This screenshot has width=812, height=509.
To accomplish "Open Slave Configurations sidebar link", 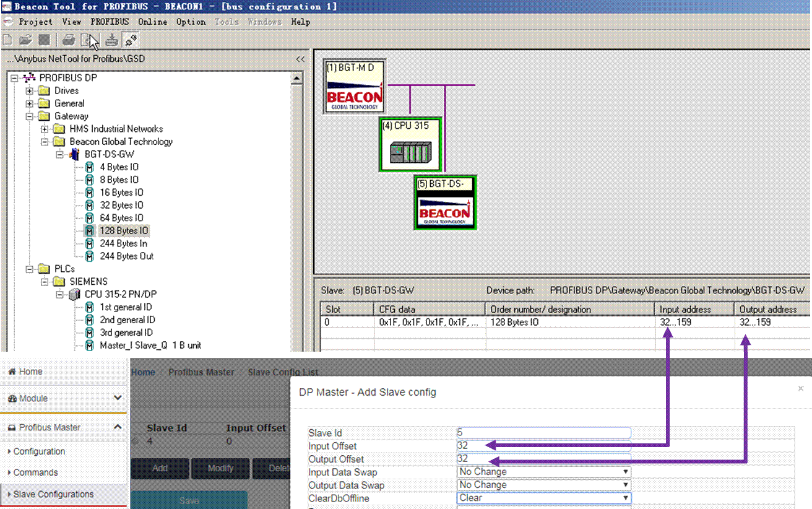I will (53, 494).
